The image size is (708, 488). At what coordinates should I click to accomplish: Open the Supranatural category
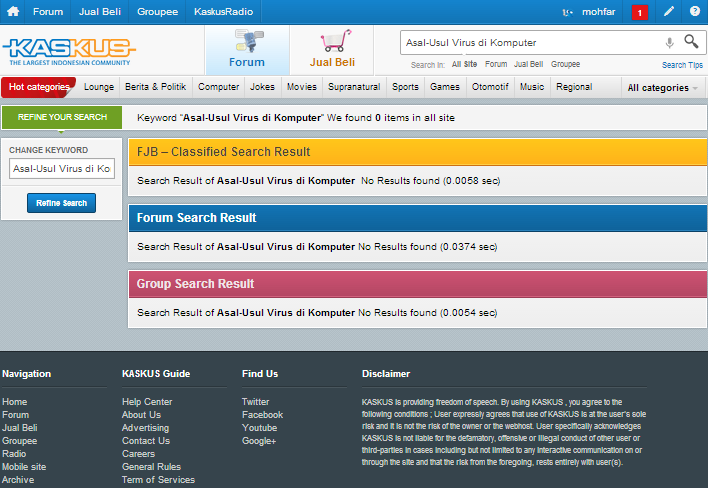coord(354,87)
